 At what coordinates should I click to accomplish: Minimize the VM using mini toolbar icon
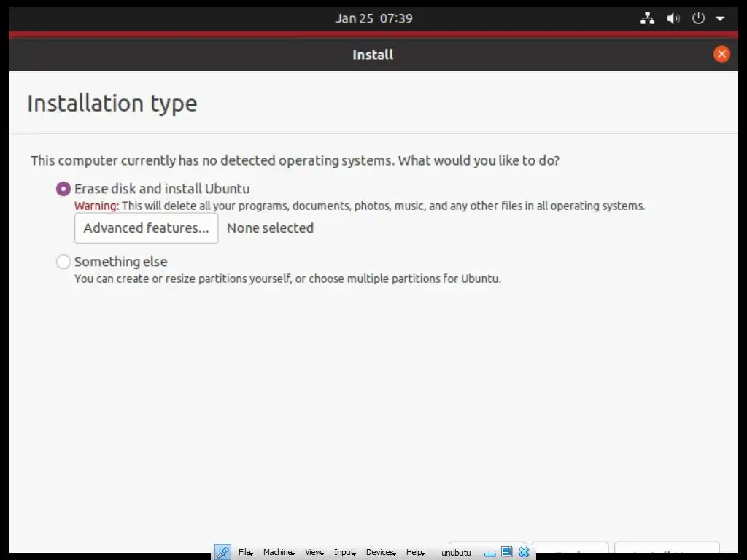pyautogui.click(x=489, y=553)
